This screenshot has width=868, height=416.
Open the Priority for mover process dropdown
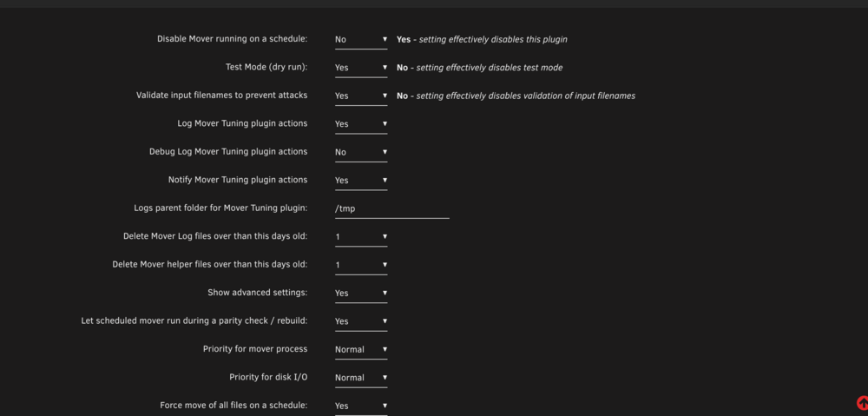pyautogui.click(x=361, y=349)
